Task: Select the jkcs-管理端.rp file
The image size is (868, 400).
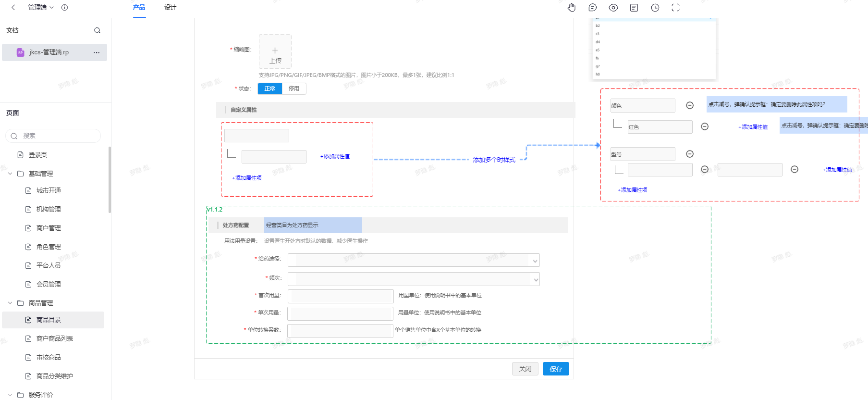Action: (54, 52)
